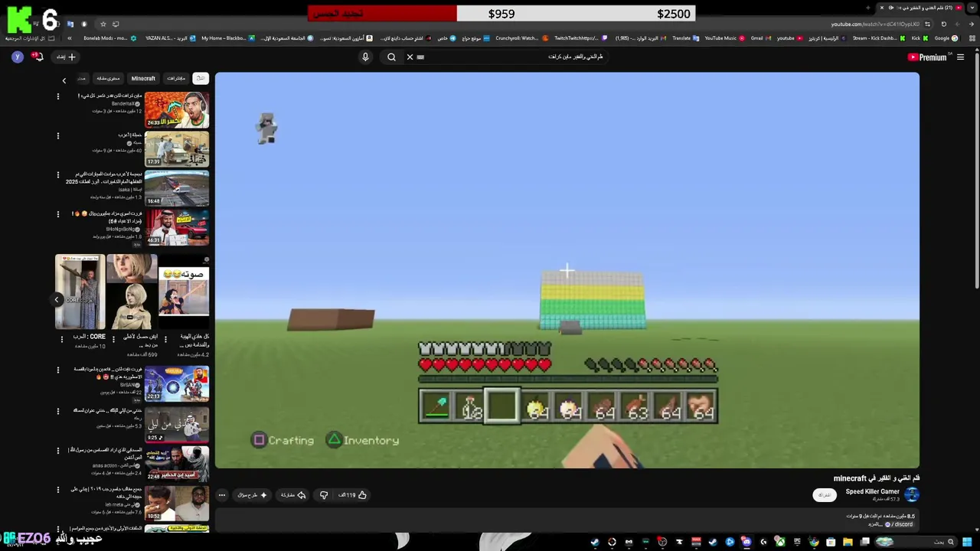The height and width of the screenshot is (551, 980).
Task: Open the laughing emoji Short thumbnail
Action: pos(184,292)
